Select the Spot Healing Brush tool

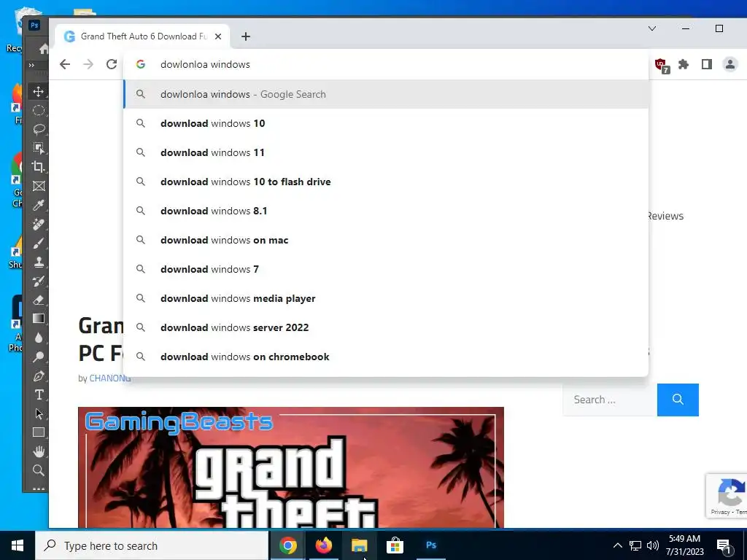(x=39, y=224)
